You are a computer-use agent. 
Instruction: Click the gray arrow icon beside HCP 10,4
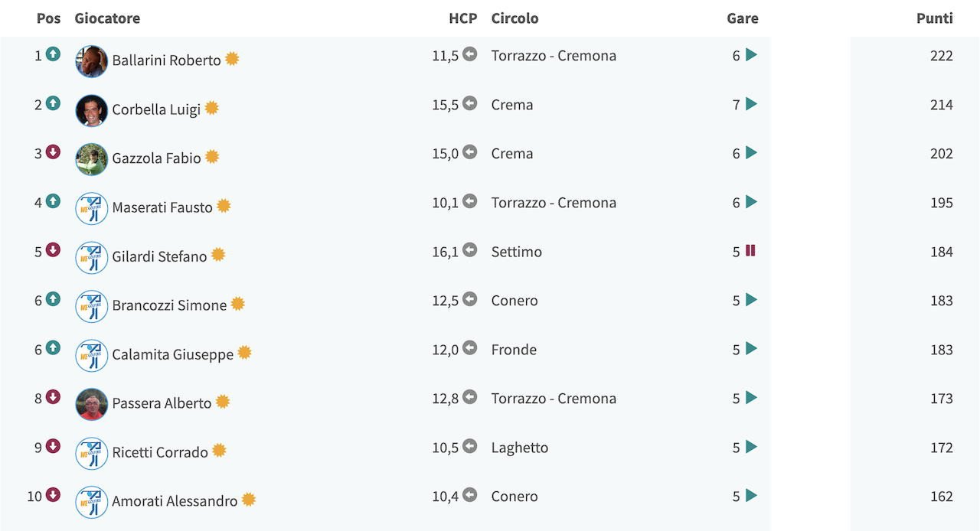pyautogui.click(x=470, y=495)
